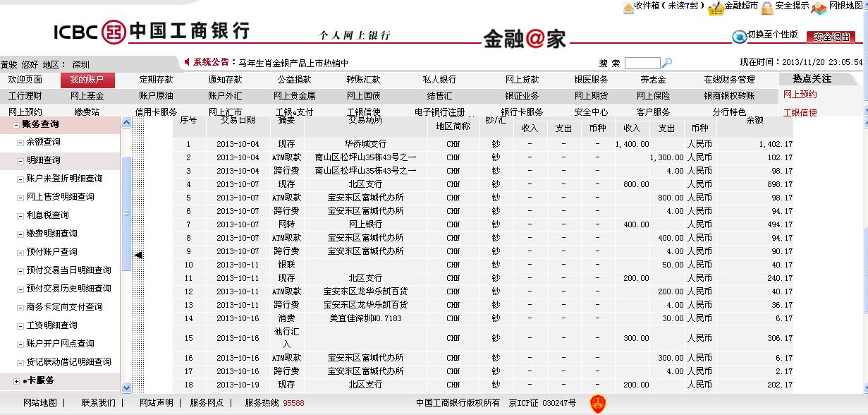Select 工资明细查询 in the sidebar
The image size is (868, 415).
click(51, 325)
